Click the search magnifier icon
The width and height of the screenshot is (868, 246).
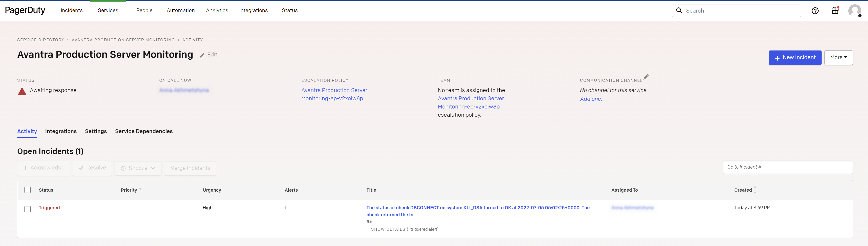[x=679, y=11]
